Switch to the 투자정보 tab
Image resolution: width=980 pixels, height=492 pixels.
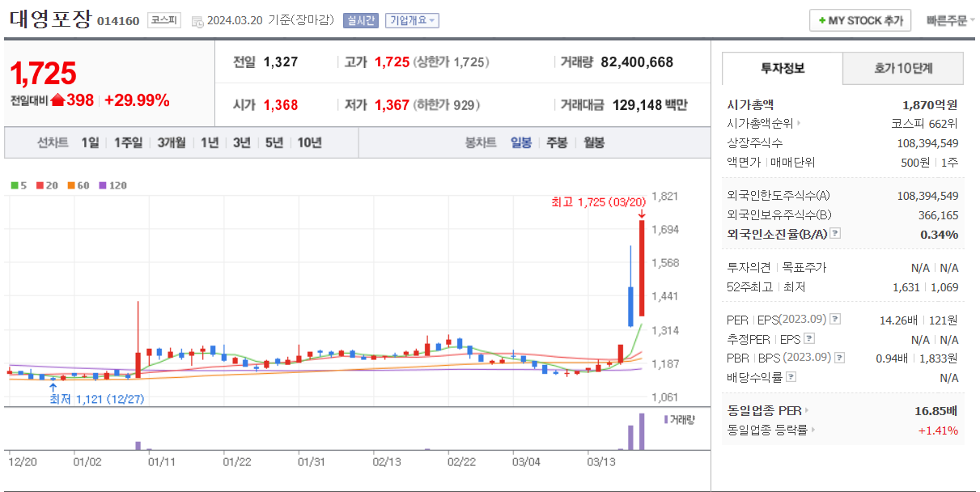[x=783, y=69]
